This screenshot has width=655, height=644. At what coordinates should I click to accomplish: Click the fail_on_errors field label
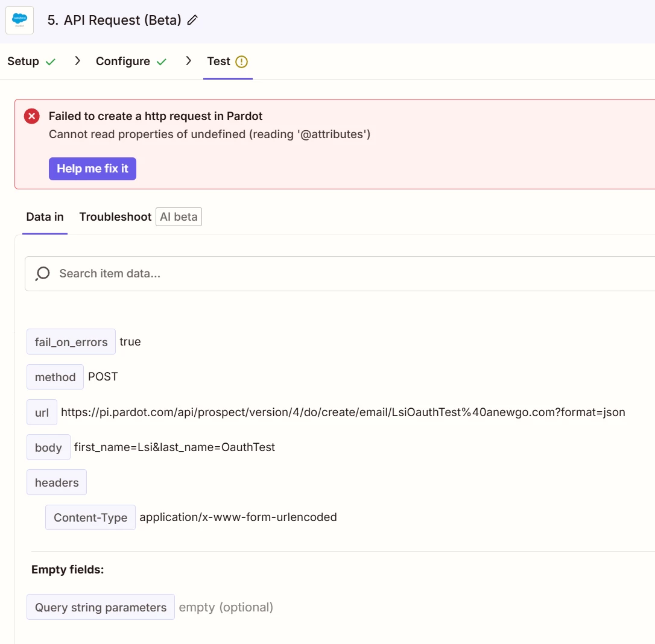pyautogui.click(x=71, y=342)
